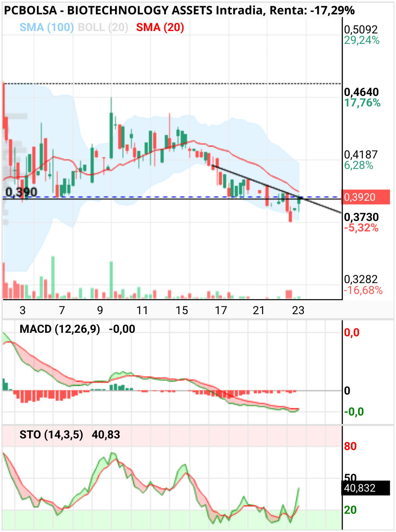Click the 0,3730 price level label
This screenshot has width=396, height=532.
(361, 217)
